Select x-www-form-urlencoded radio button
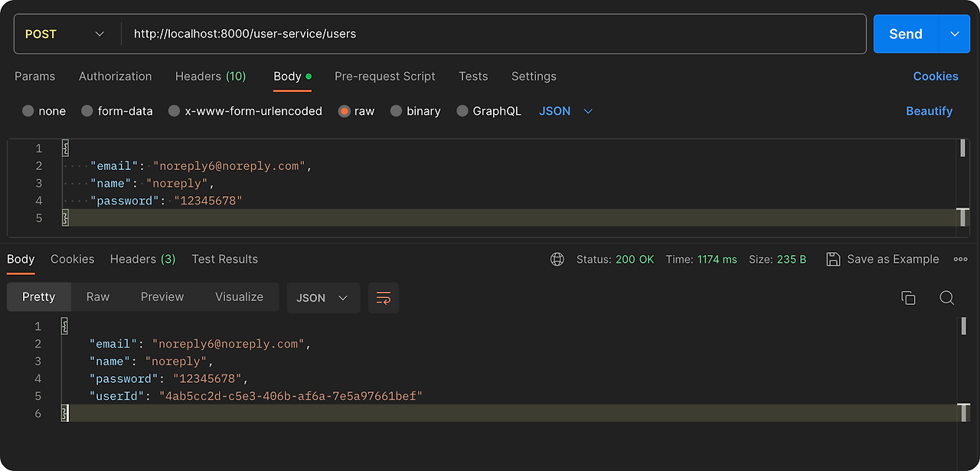Screen dimensions: 980x471 click(x=175, y=111)
